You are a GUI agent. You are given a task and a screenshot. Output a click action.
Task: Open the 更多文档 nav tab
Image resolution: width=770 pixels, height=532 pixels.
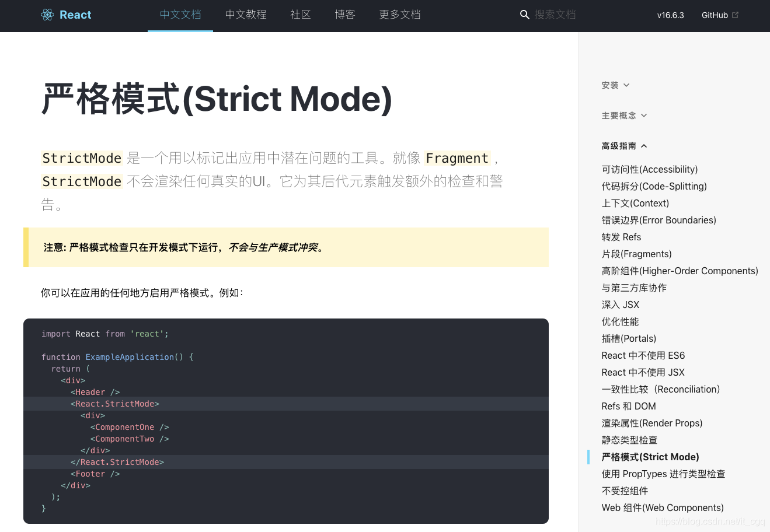[x=400, y=15]
